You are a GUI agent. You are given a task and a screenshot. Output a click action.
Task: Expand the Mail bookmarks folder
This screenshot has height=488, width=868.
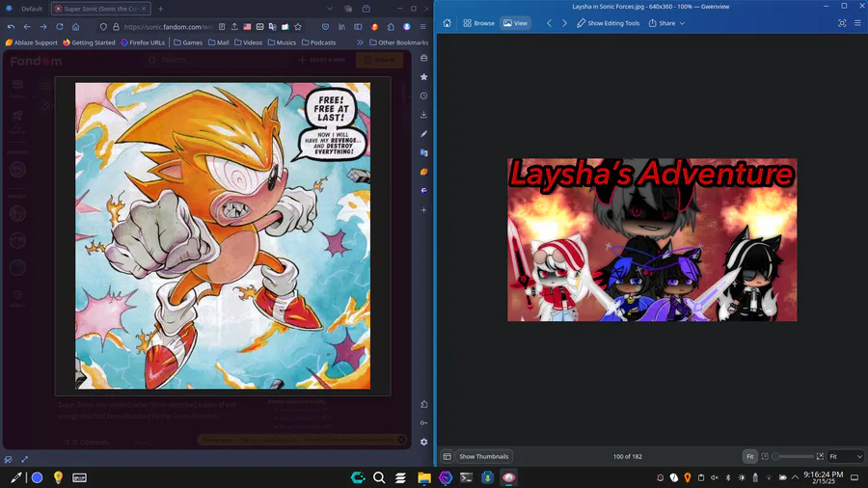[218, 42]
